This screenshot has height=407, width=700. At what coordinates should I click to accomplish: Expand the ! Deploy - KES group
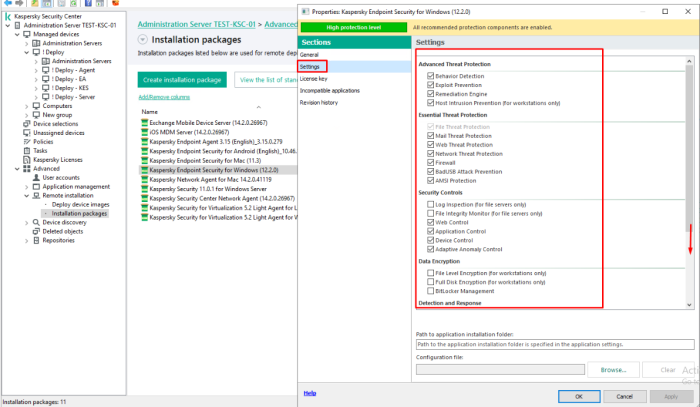tap(36, 88)
